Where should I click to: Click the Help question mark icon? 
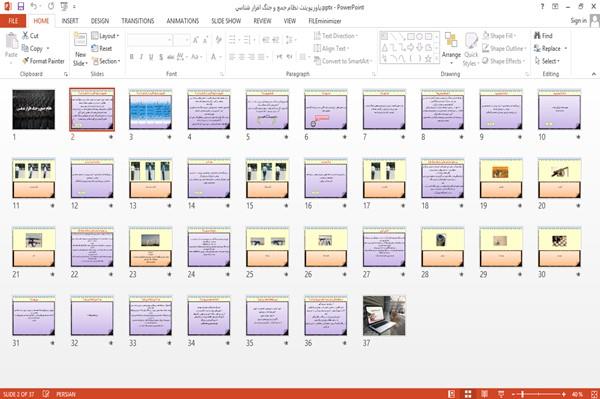[x=542, y=7]
